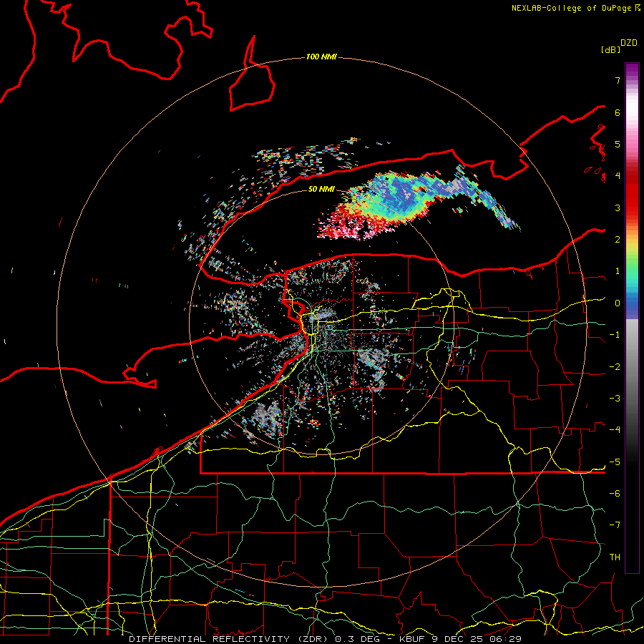Click the "50 NMI" range ring label

click(x=321, y=189)
